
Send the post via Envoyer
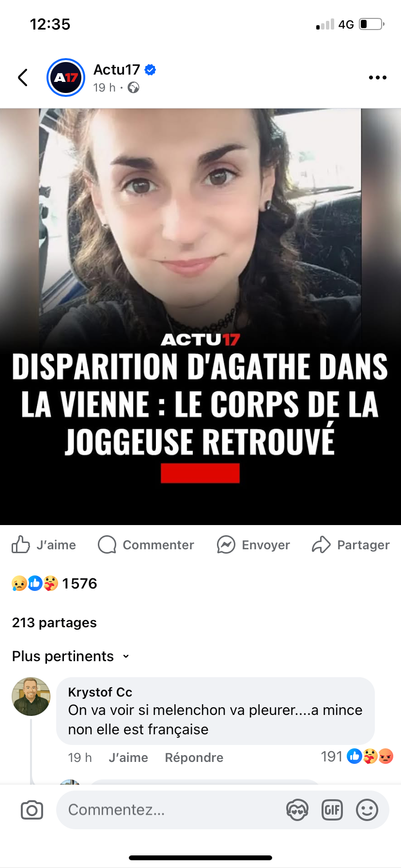pos(253,545)
